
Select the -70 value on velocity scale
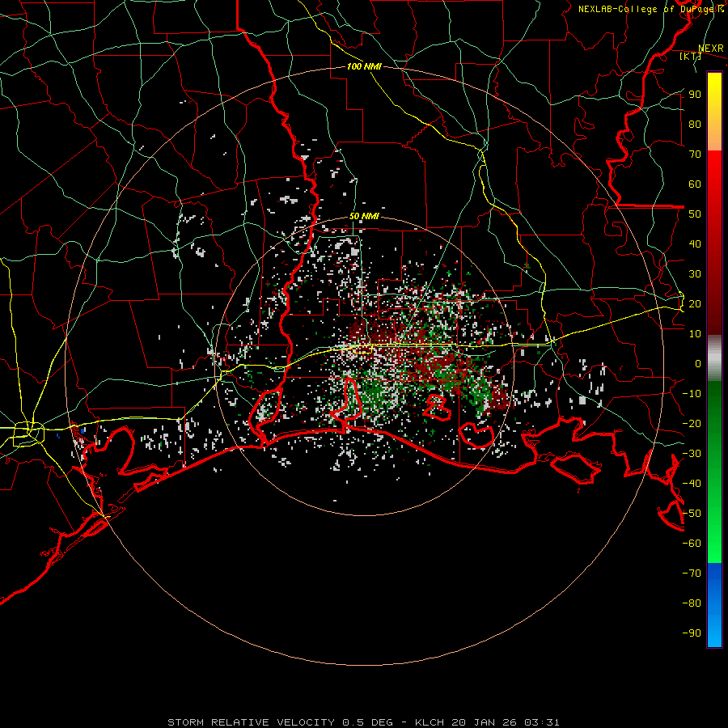(x=692, y=574)
